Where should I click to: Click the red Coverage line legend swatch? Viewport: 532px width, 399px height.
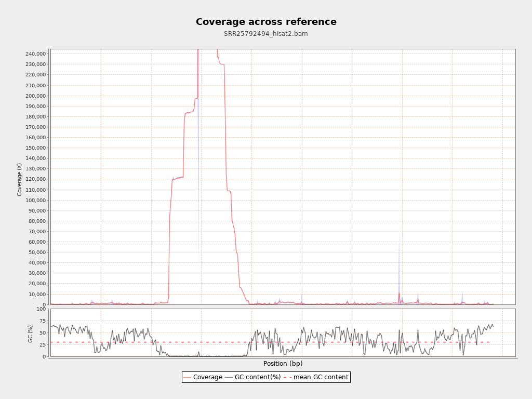pyautogui.click(x=188, y=377)
